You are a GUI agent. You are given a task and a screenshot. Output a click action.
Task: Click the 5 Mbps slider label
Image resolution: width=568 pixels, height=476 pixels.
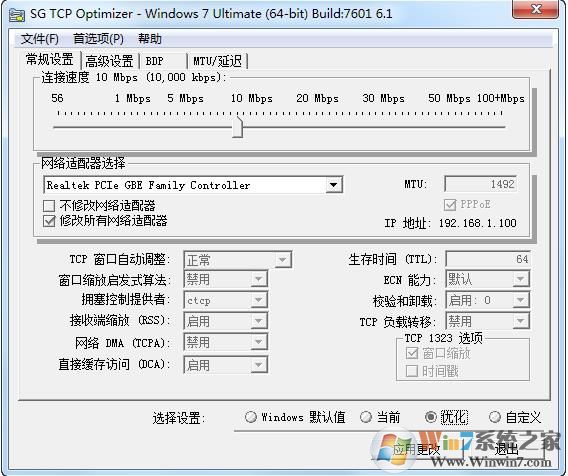[185, 98]
